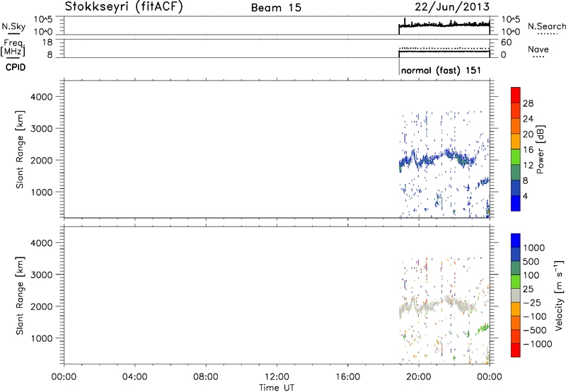Click the "12:00" time tick label
566x392 pixels.
pyautogui.click(x=277, y=377)
